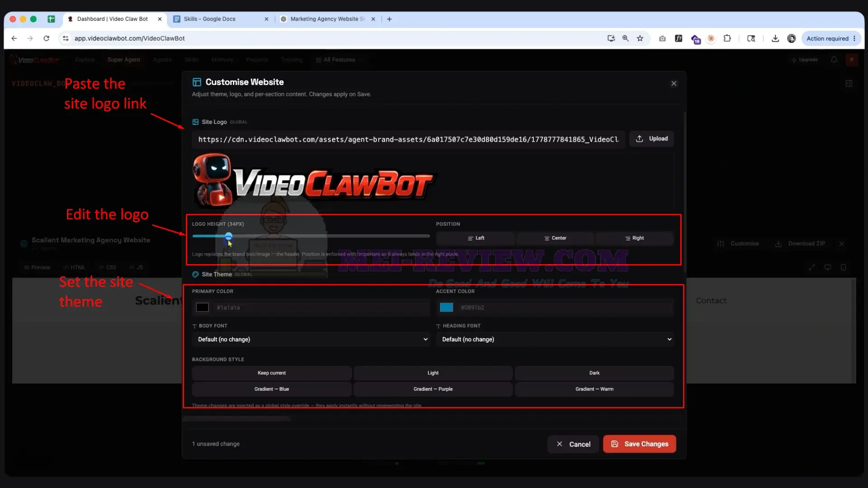Open the Body Font dropdown
Screen dimensions: 868x488
[x=311, y=339]
